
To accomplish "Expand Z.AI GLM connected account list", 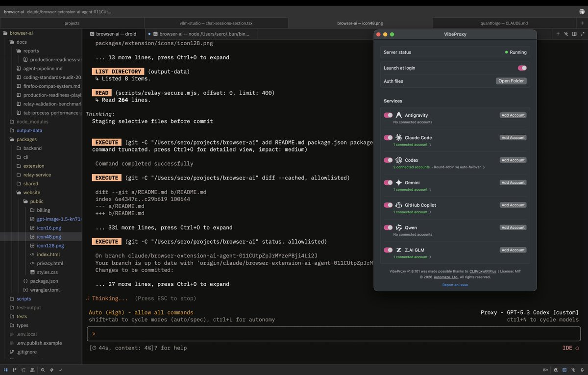I will [x=413, y=257].
